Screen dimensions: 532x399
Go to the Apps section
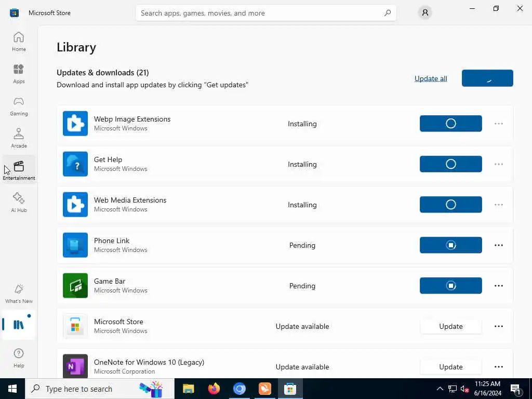(19, 74)
